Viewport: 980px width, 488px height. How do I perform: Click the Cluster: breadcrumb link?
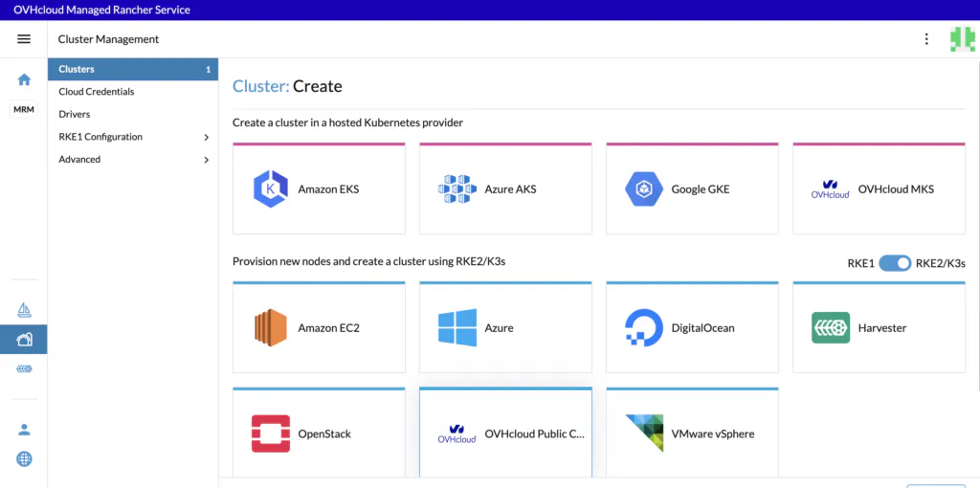pyautogui.click(x=260, y=86)
